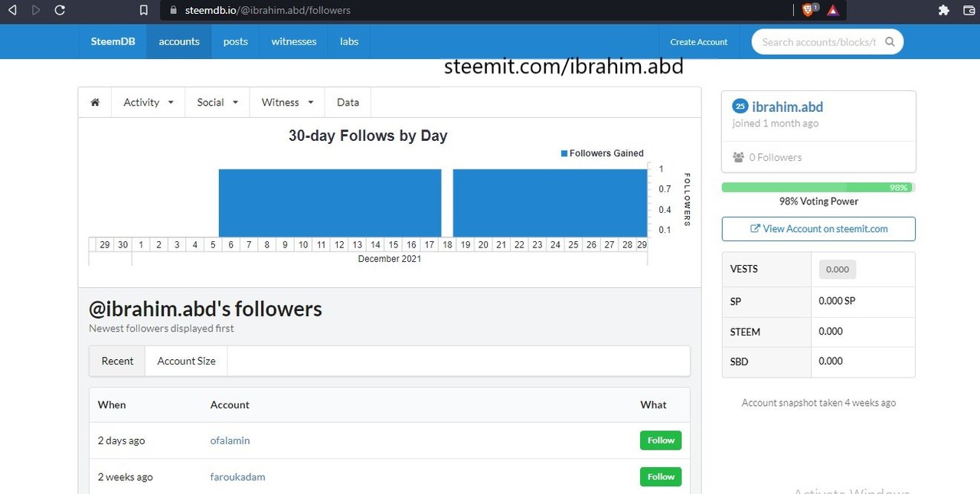Open Brave Rewards triangle icon

coord(833,10)
